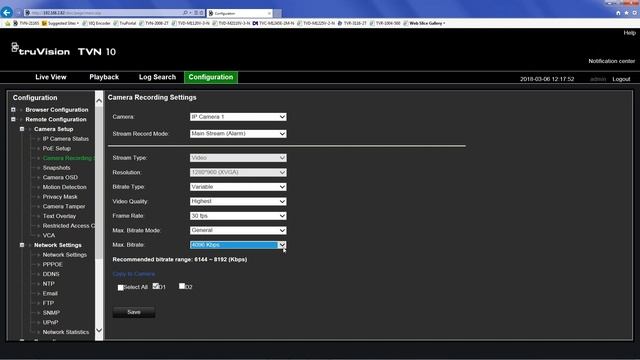This screenshot has width=640, height=360.
Task: Open the Web Slice Gallery bookmark
Action: coord(424,23)
